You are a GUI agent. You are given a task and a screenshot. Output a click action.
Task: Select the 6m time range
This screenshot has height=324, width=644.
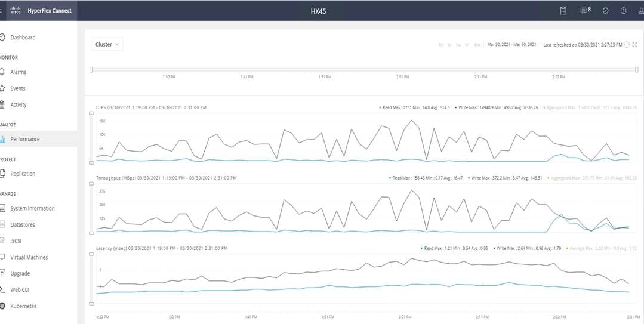(477, 45)
